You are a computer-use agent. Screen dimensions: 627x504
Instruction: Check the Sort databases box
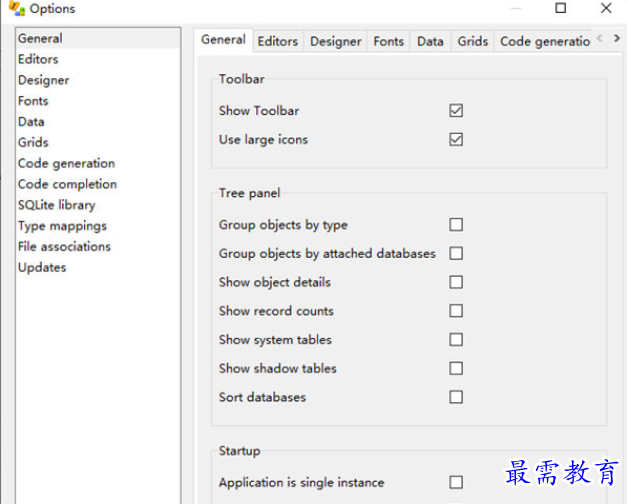point(456,397)
